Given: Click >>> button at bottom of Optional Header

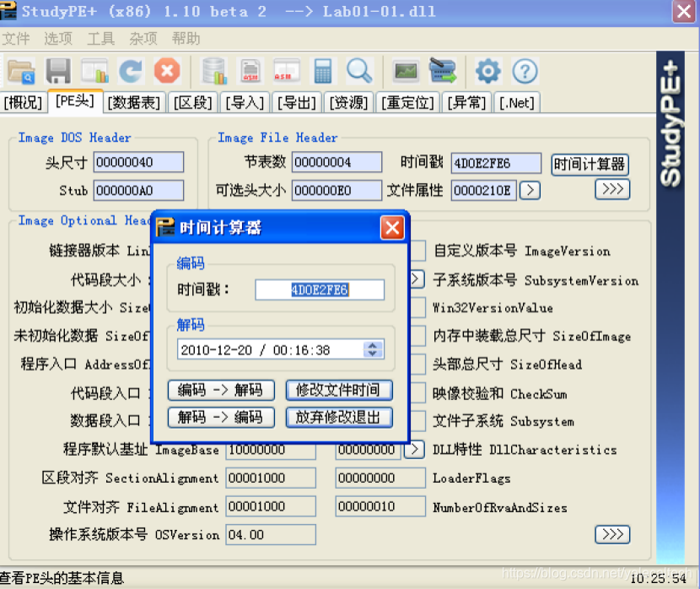Looking at the screenshot, I should tap(612, 534).
